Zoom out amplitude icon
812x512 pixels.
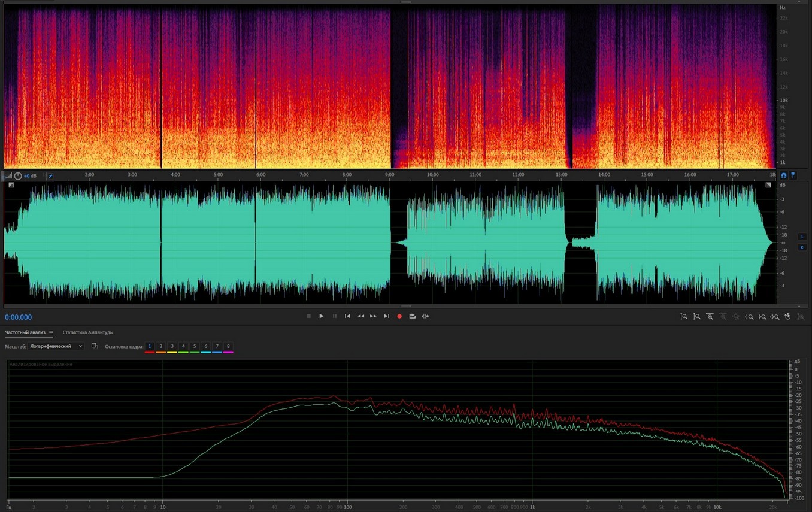pyautogui.click(x=697, y=316)
